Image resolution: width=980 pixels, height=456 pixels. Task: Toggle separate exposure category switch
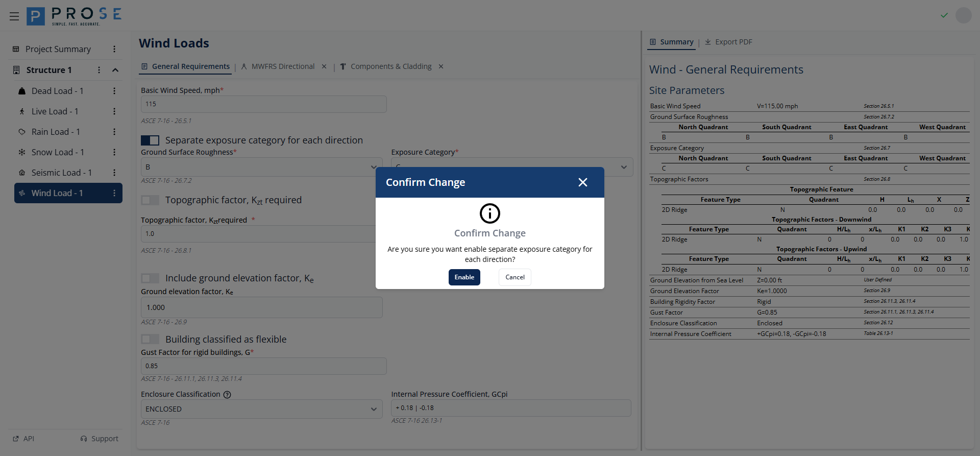[150, 140]
